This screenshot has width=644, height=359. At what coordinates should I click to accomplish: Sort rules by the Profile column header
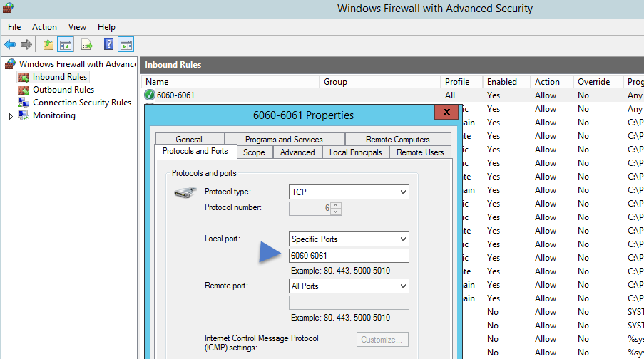[x=461, y=82]
